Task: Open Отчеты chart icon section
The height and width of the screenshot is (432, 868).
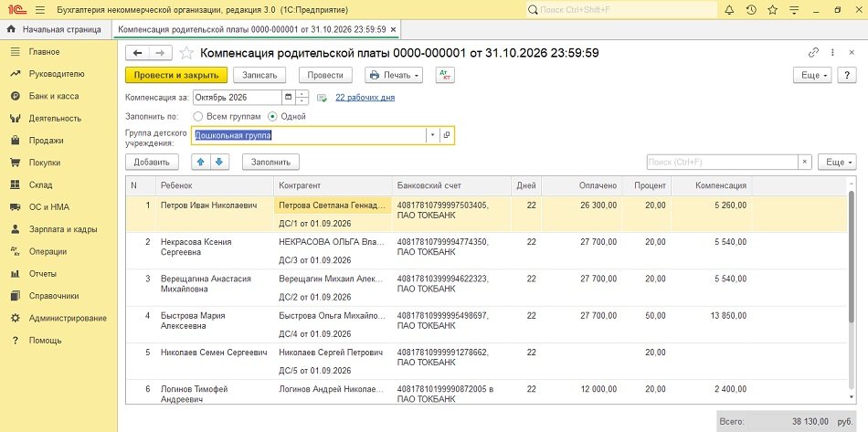Action: click(16, 274)
